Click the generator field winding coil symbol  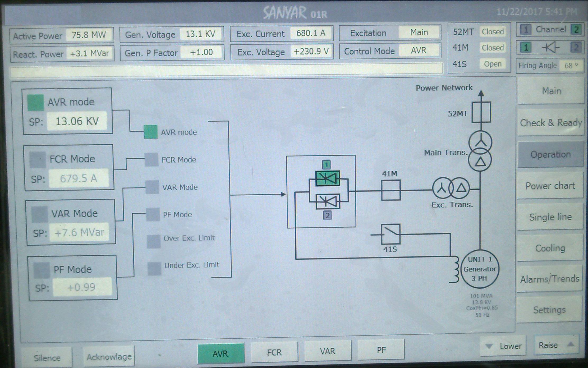[454, 269]
